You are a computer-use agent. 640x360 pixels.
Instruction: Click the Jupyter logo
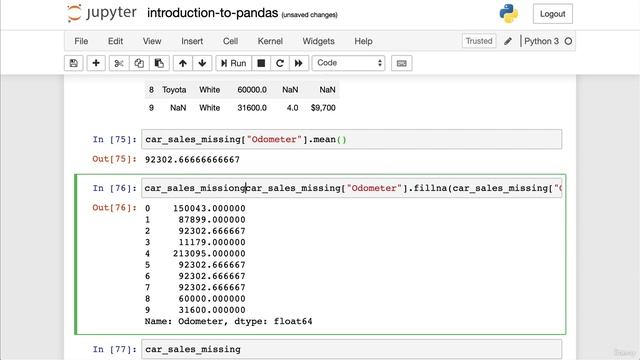point(102,13)
